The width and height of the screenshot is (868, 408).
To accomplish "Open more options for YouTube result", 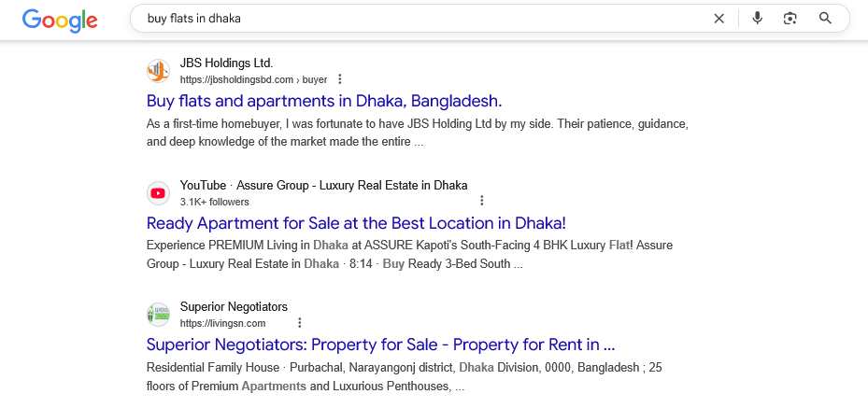I will point(482,201).
